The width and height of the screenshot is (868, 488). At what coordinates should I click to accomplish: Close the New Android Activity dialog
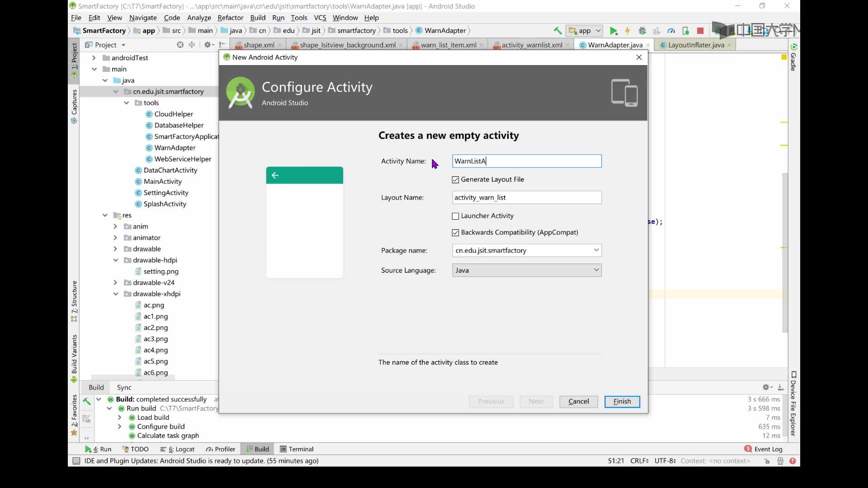(x=639, y=57)
